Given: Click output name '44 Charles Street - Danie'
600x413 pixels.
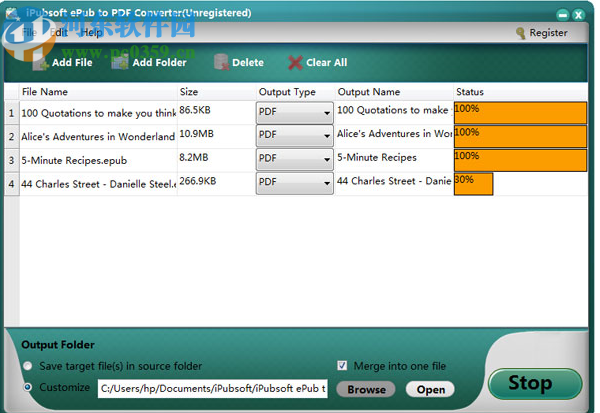Looking at the screenshot, I should click(395, 181).
